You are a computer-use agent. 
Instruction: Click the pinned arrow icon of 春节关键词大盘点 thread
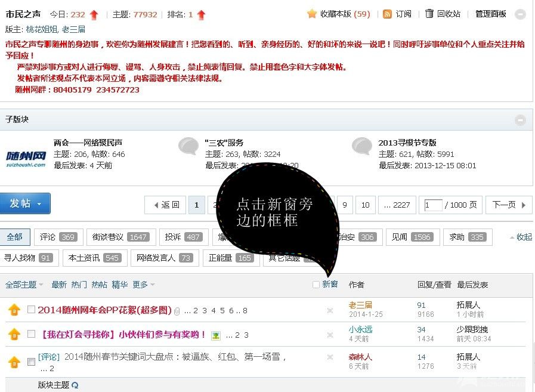point(14,362)
